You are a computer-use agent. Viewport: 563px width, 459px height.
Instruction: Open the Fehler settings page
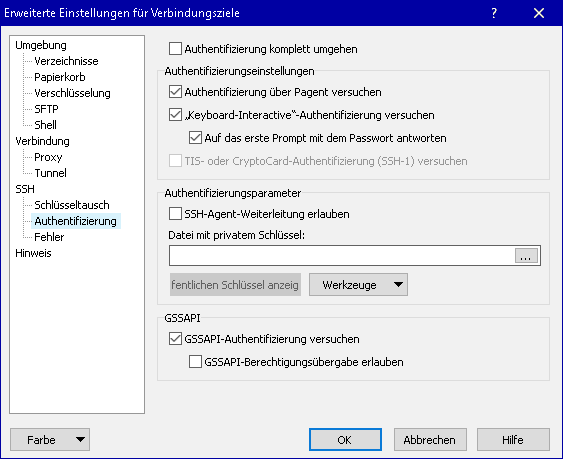49,237
